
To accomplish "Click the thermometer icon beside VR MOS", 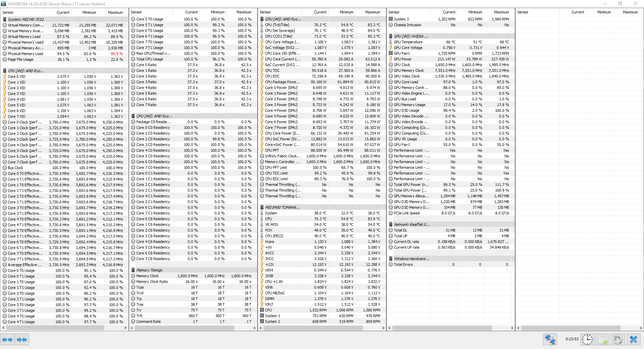I will (x=262, y=225).
